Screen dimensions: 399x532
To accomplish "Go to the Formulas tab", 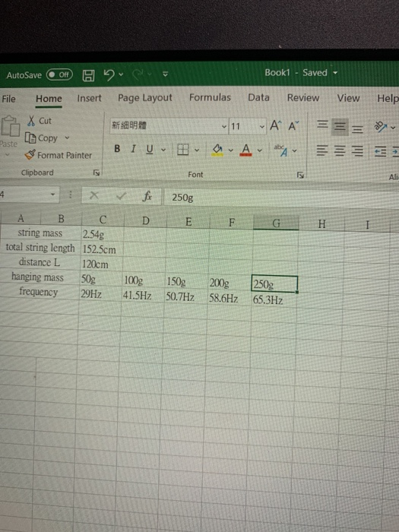I will click(210, 97).
